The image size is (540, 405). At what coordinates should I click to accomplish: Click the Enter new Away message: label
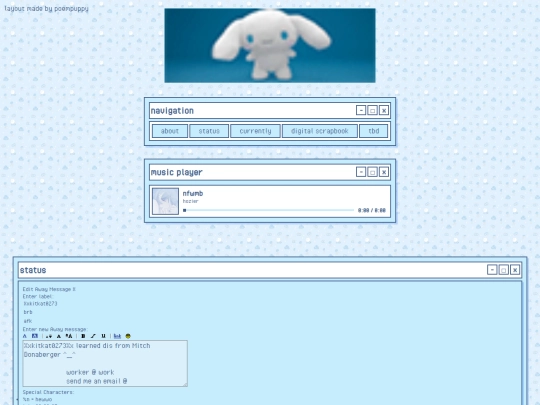click(x=55, y=329)
